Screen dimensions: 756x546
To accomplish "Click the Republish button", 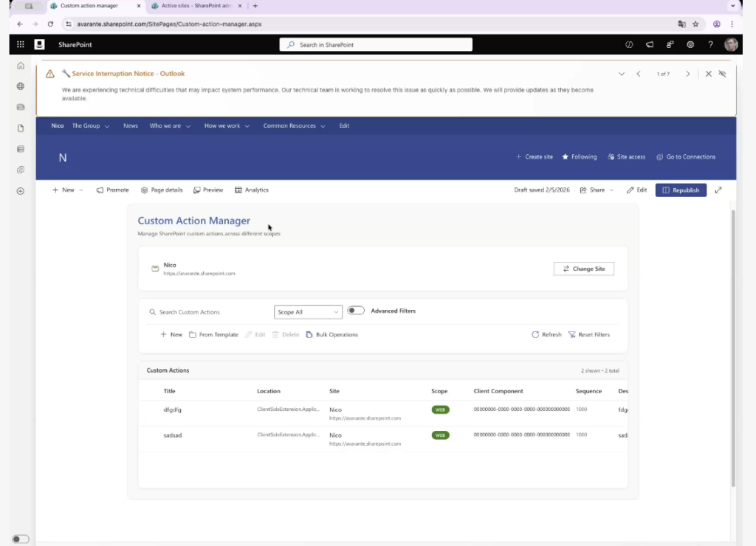I will pos(681,190).
